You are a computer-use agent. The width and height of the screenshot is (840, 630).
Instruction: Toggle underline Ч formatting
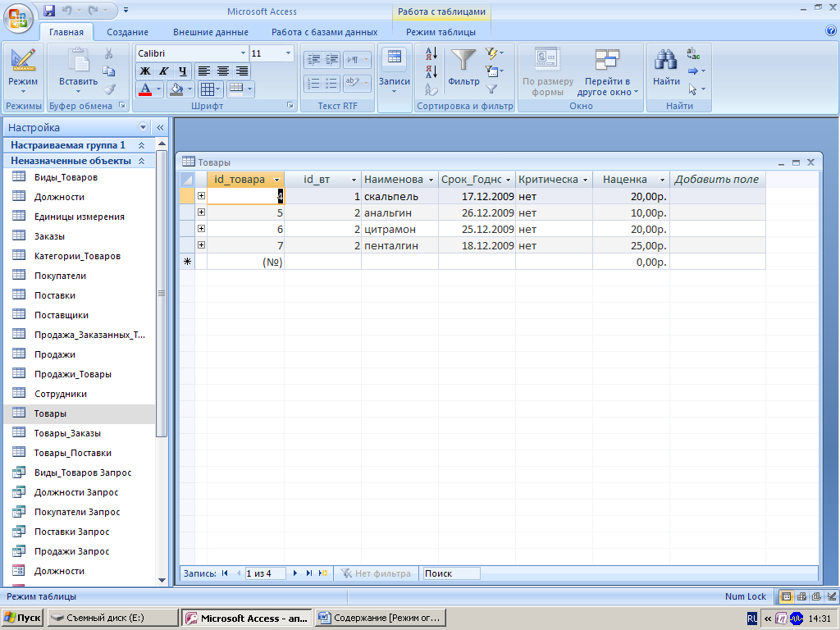[x=183, y=71]
